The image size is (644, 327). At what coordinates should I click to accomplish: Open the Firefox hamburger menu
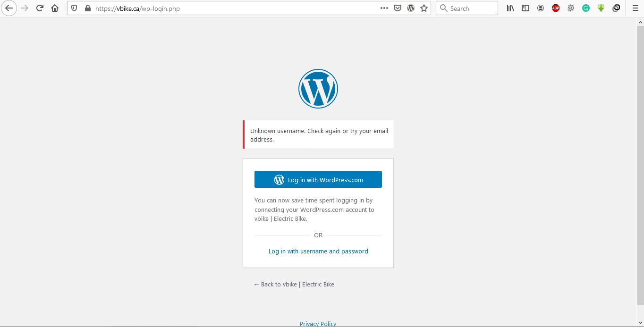coord(635,8)
